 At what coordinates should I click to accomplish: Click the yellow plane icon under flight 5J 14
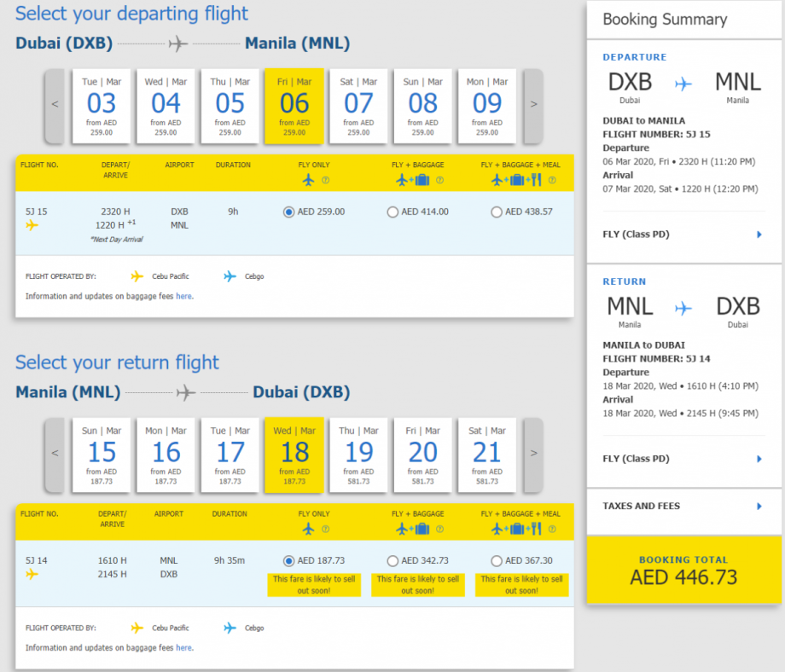pos(32,574)
